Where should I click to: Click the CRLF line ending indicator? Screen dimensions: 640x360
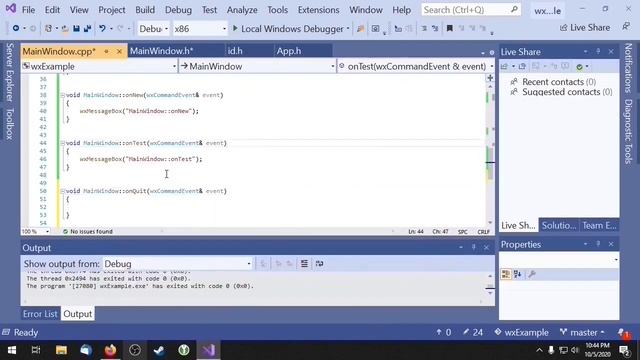(483, 231)
